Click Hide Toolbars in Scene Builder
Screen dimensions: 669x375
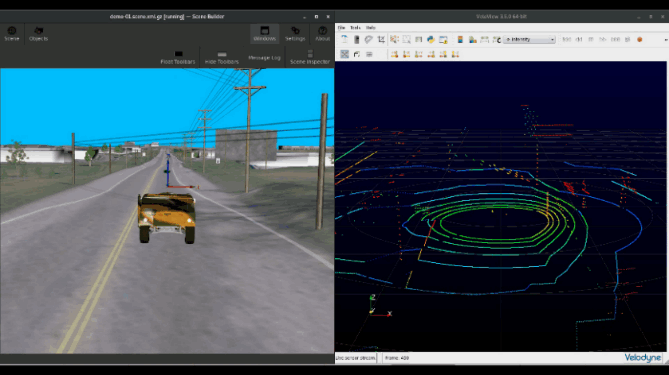pyautogui.click(x=222, y=58)
